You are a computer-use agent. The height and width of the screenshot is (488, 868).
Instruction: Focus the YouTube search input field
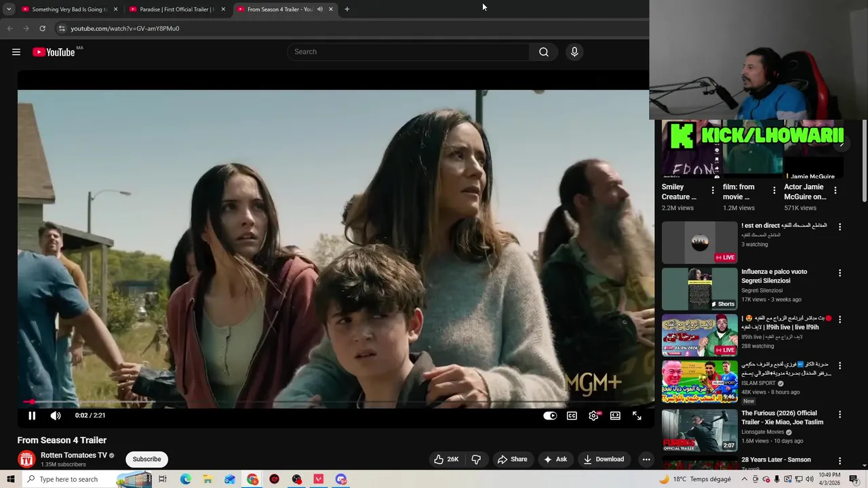pyautogui.click(x=409, y=52)
